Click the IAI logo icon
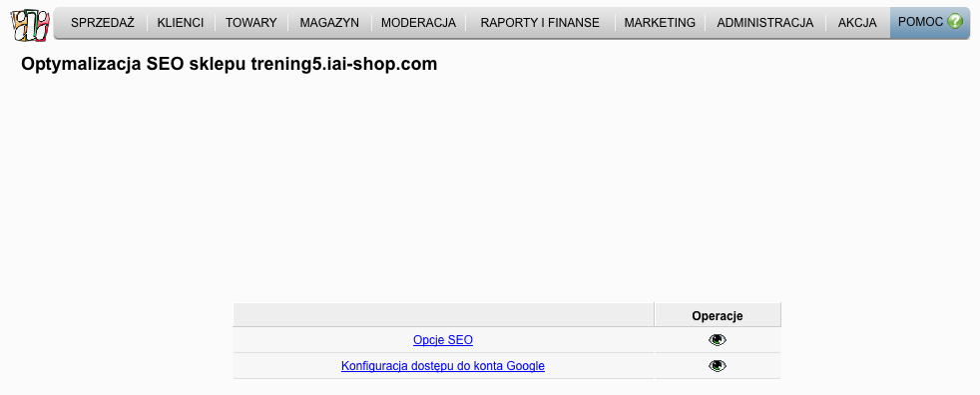The height and width of the screenshot is (395, 980). coord(30,25)
